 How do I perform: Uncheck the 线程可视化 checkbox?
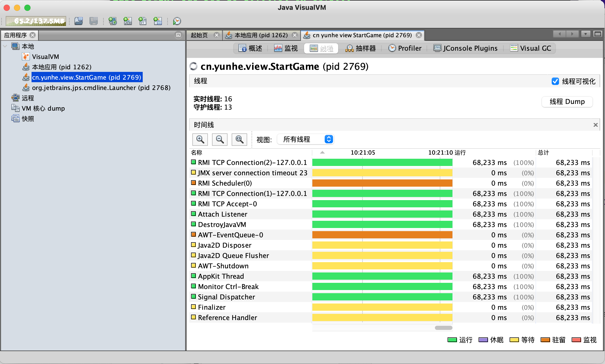click(x=555, y=81)
